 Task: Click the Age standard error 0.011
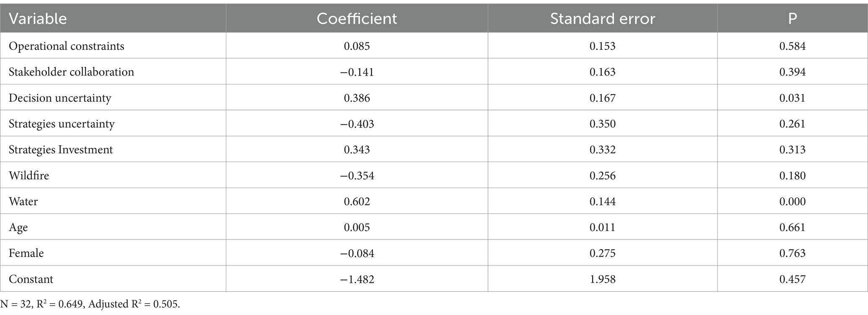[603, 227]
